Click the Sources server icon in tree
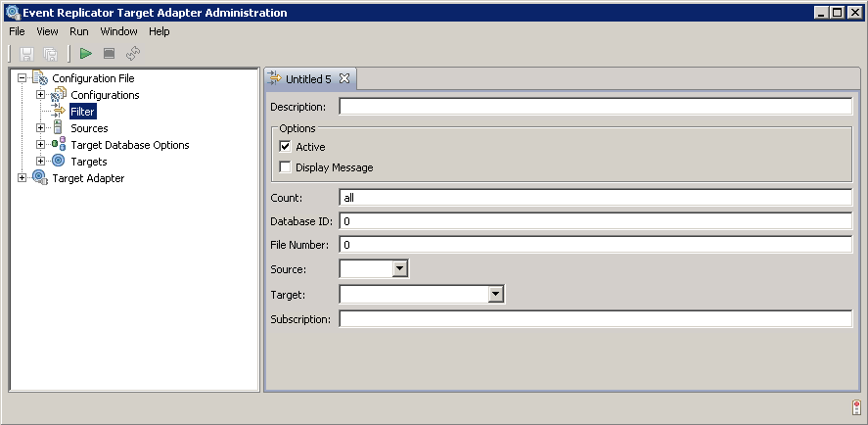868x425 pixels. point(58,128)
